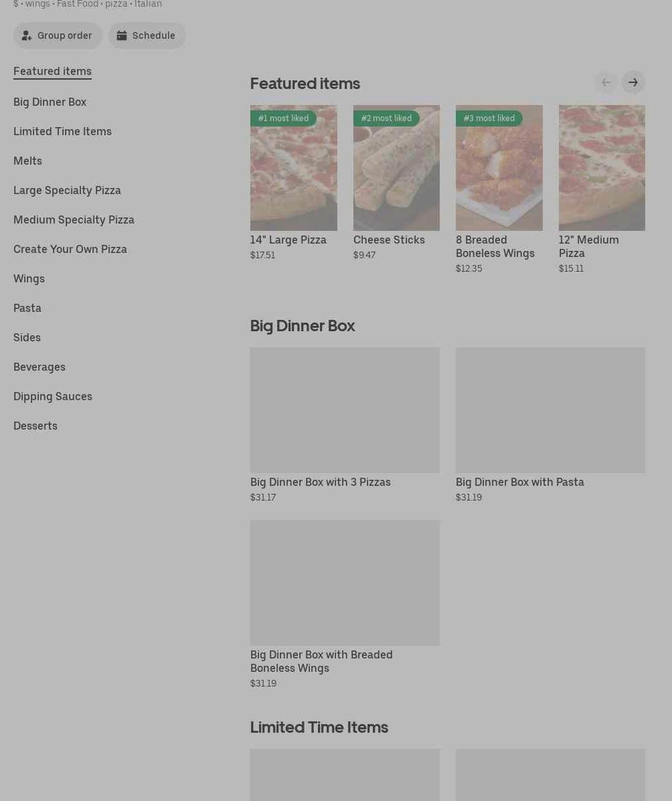This screenshot has width=672, height=801.
Task: Go to Limited Time Items in sidebar
Action: (x=62, y=131)
